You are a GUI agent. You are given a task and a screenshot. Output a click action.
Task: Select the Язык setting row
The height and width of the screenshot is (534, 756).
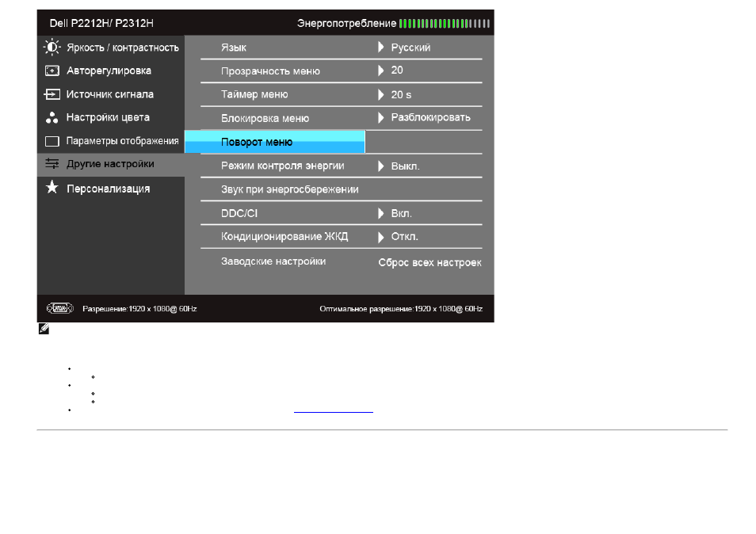point(342,48)
